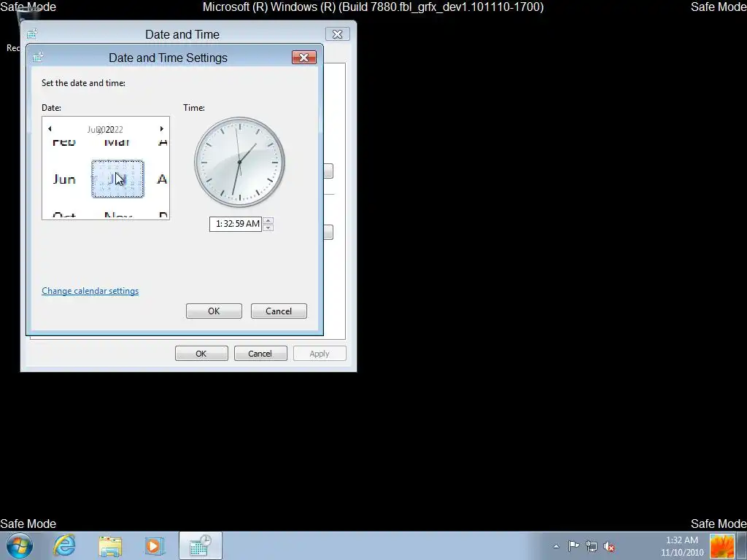Click Date and Time window title icon
The image size is (747, 560).
coord(32,34)
